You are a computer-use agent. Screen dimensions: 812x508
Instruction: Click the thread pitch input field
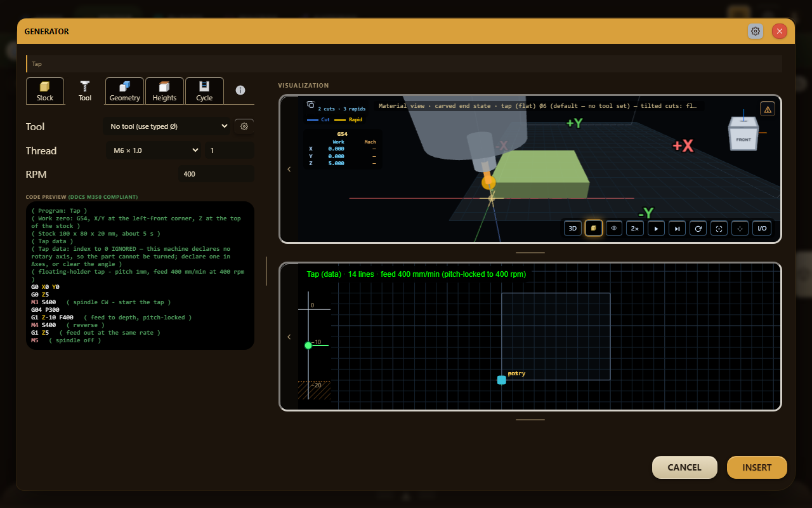click(x=229, y=150)
